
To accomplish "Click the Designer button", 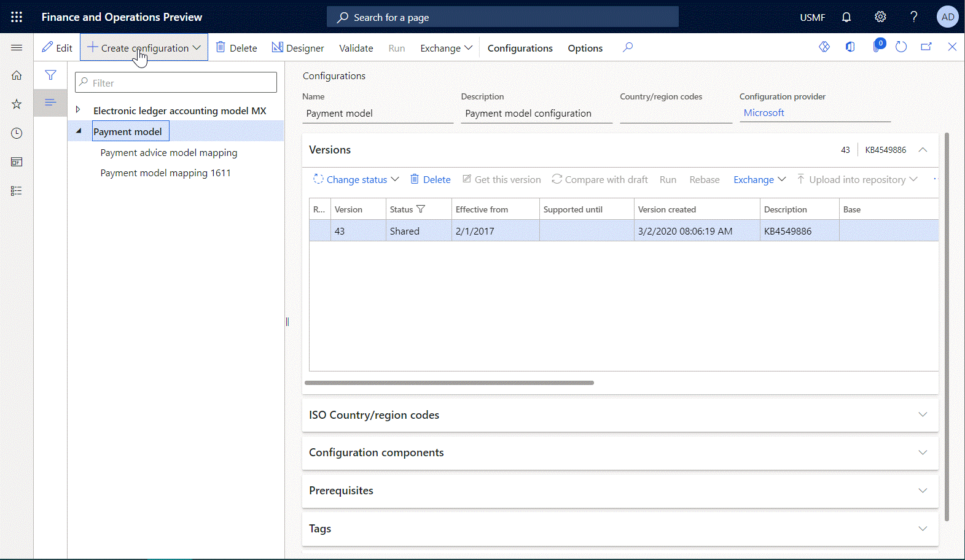I will [x=298, y=48].
